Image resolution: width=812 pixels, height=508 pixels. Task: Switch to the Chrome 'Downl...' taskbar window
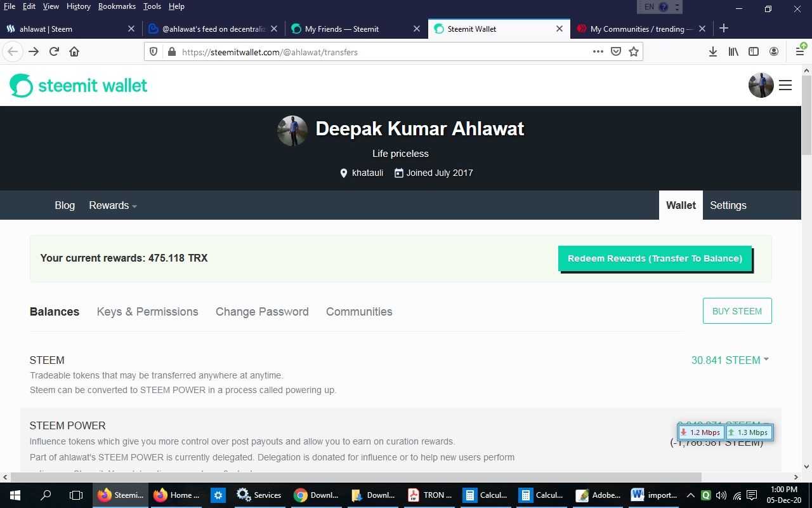316,495
